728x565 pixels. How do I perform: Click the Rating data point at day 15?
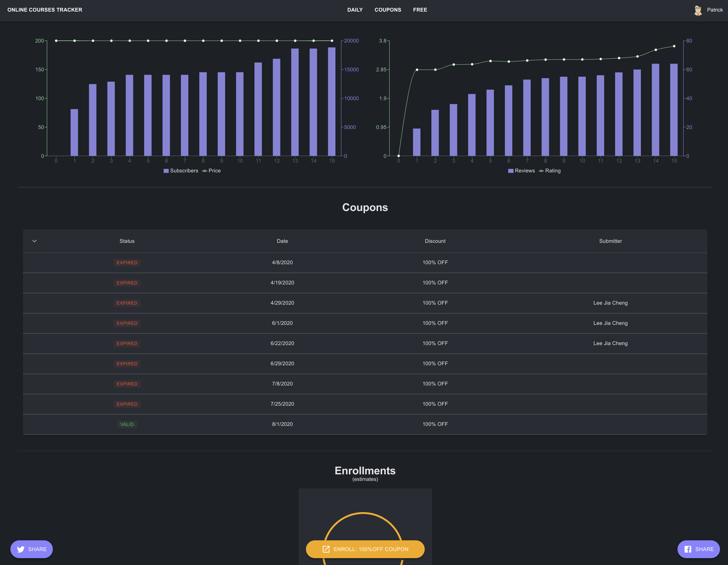pyautogui.click(x=674, y=46)
